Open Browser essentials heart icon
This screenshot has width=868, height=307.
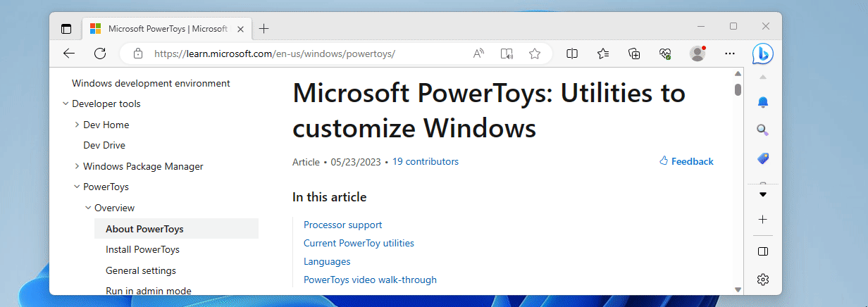(664, 54)
